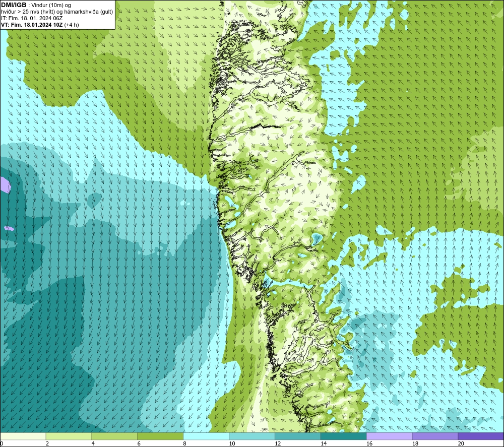Select the 6–8 m/s olive green swatch
The image size is (504, 447).
click(x=160, y=436)
